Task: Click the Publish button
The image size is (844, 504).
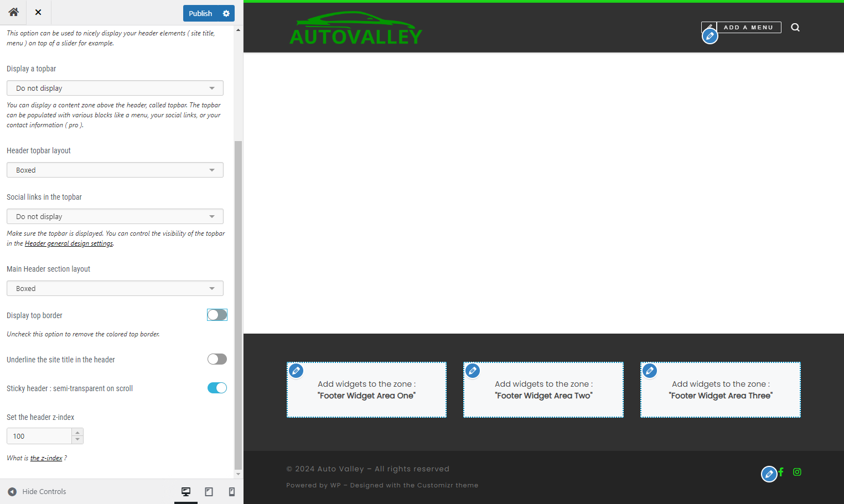Action: click(200, 13)
